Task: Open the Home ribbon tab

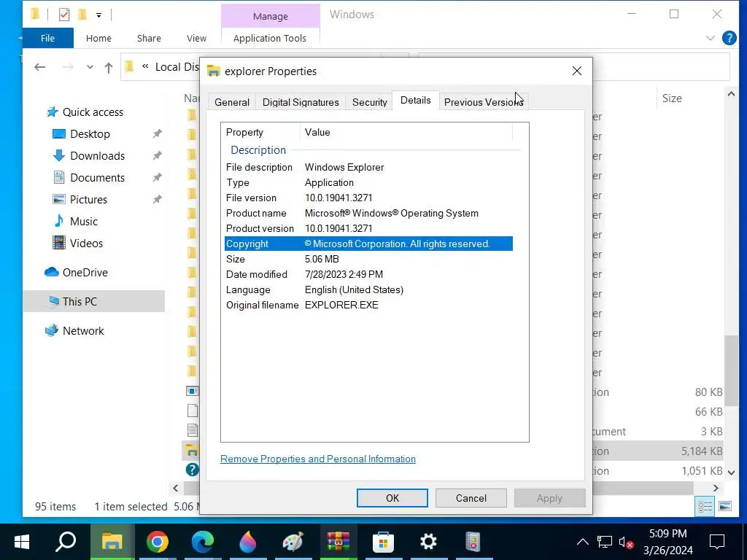Action: 98,38
